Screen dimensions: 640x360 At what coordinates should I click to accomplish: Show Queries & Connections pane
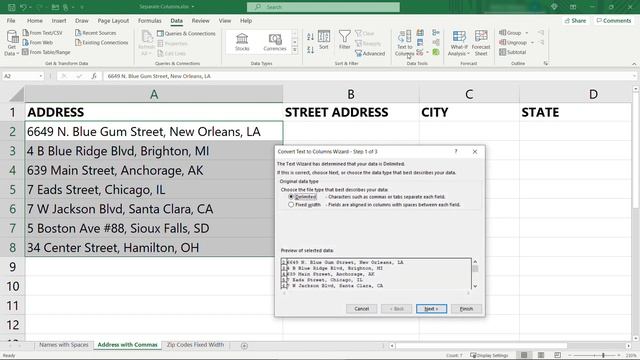[x=186, y=33]
